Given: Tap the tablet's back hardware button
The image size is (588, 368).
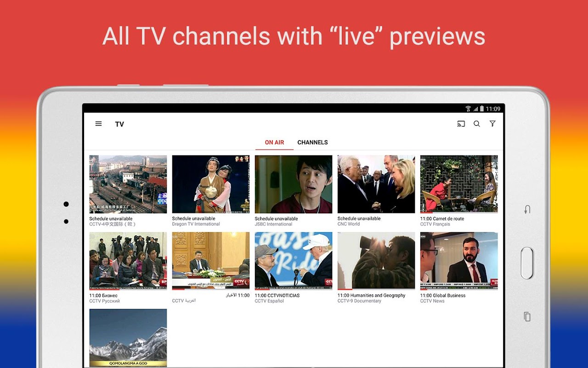Looking at the screenshot, I should point(527,210).
